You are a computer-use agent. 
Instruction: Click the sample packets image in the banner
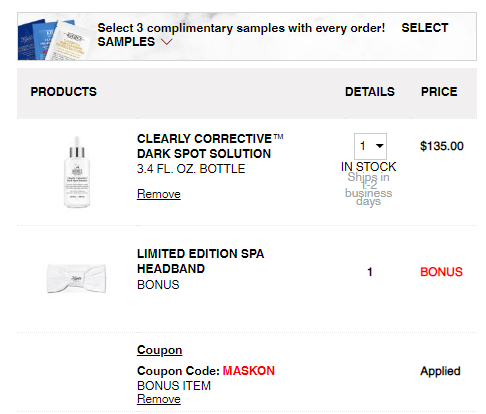(x=53, y=39)
